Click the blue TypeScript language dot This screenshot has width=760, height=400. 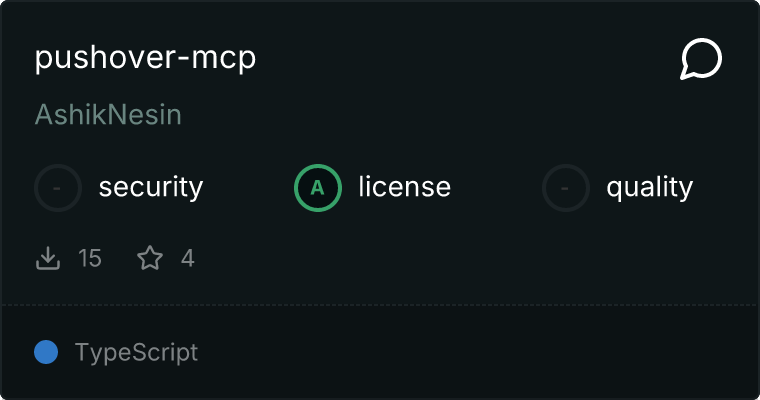(x=46, y=352)
